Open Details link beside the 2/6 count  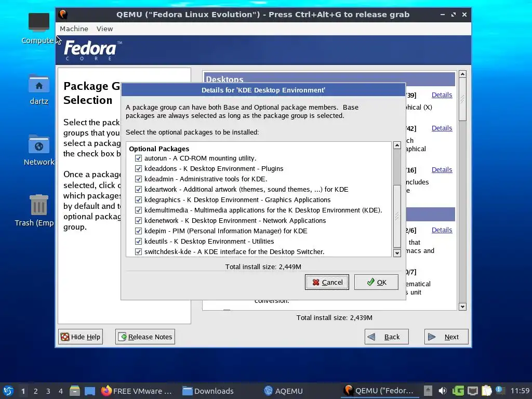point(442,230)
